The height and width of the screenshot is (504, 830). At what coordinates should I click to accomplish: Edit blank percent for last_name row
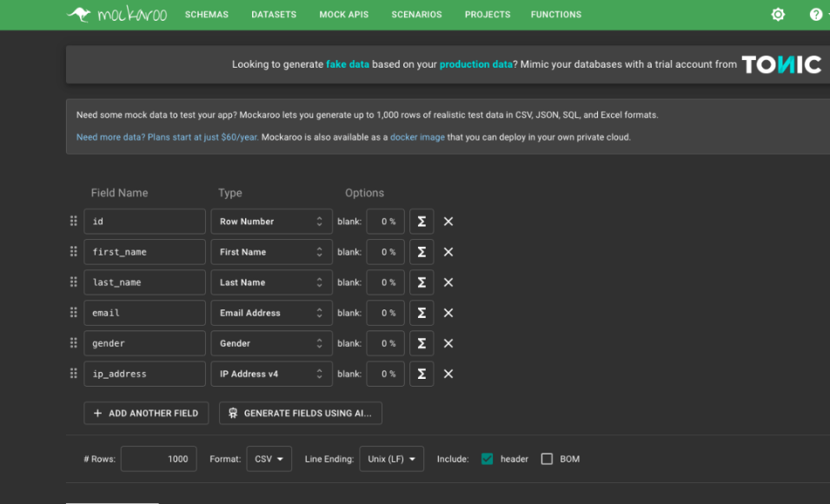click(385, 282)
